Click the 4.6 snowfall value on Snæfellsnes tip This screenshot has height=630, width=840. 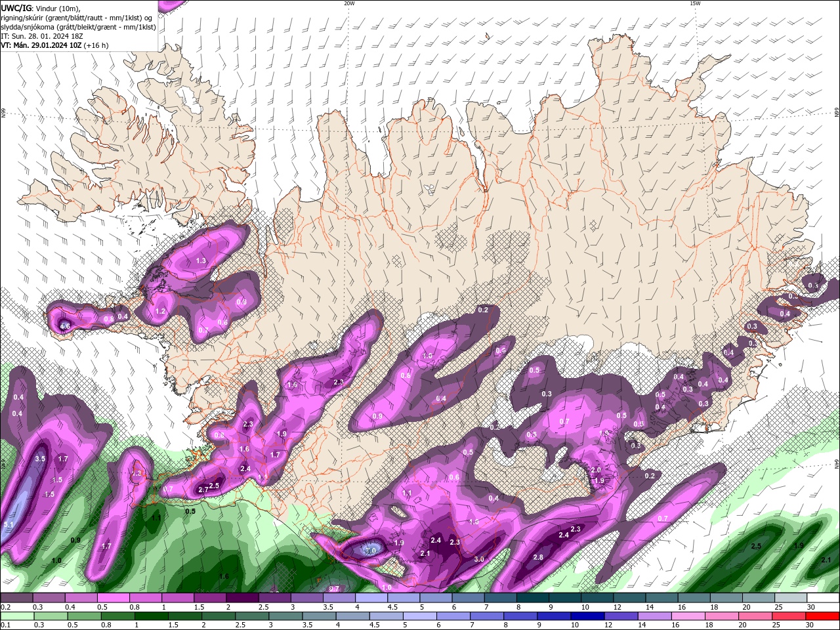click(x=64, y=326)
